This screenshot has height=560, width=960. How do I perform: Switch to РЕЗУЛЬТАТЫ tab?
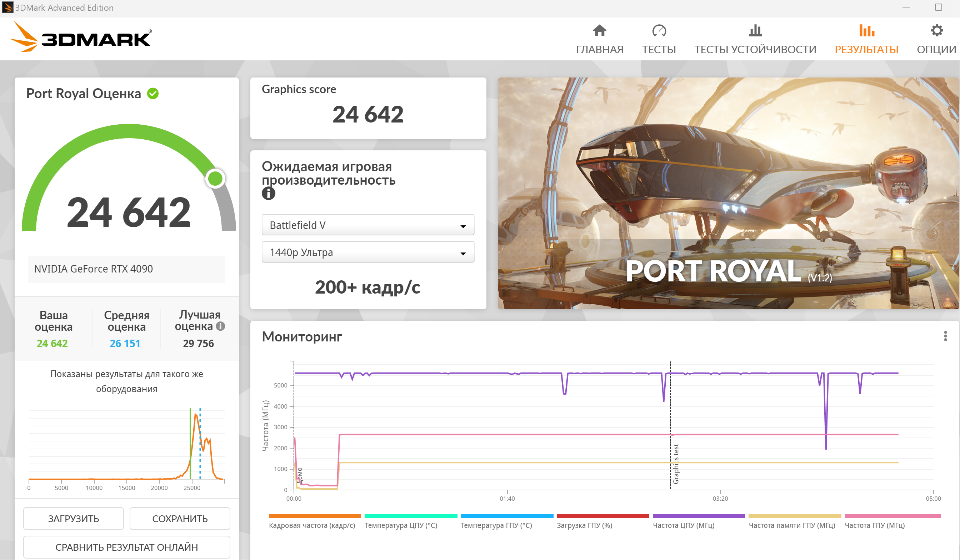pyautogui.click(x=866, y=49)
